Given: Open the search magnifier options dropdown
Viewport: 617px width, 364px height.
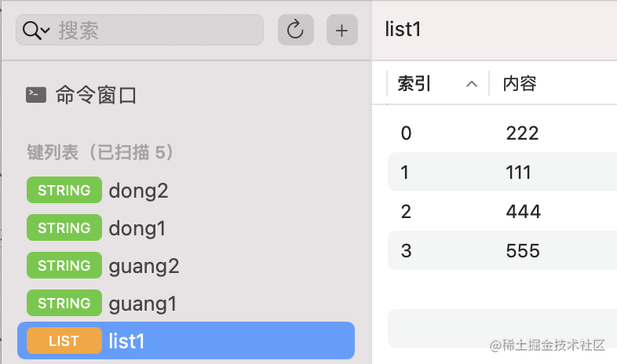Looking at the screenshot, I should click(36, 31).
